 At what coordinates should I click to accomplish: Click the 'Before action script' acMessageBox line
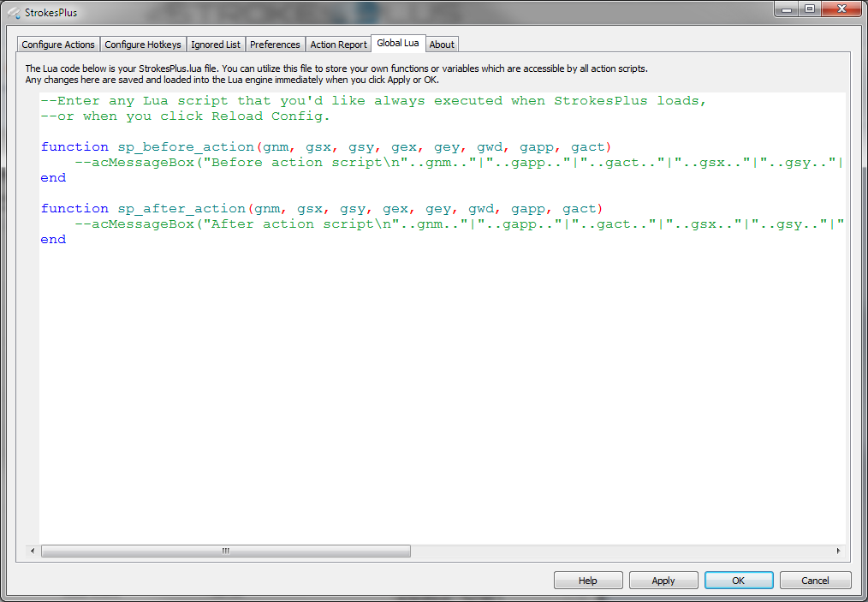458,162
